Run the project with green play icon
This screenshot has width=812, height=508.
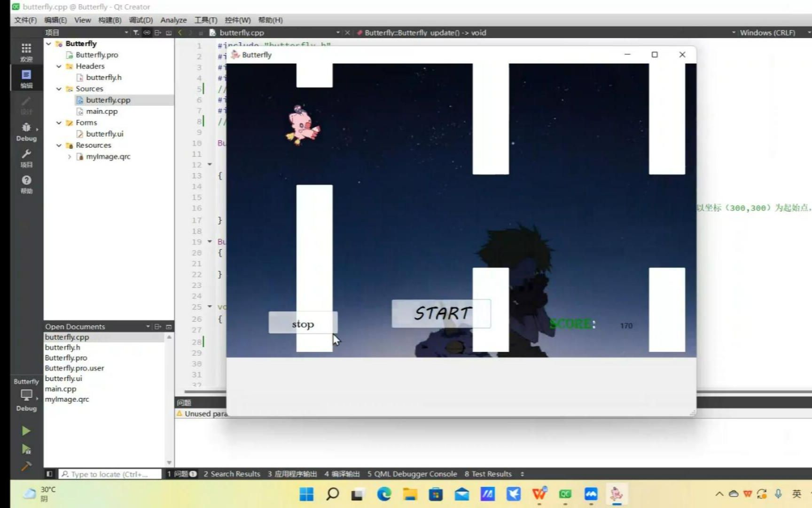26,430
